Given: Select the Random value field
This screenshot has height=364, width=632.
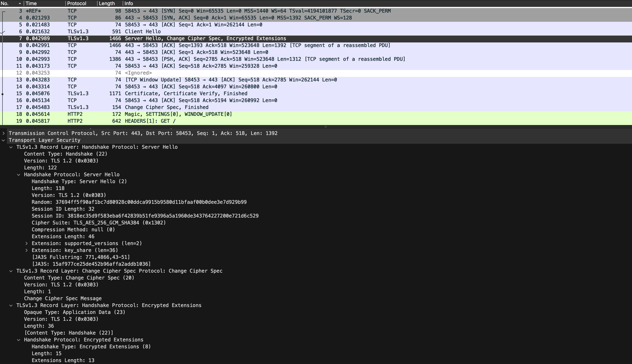Looking at the screenshot, I should (316, 202).
